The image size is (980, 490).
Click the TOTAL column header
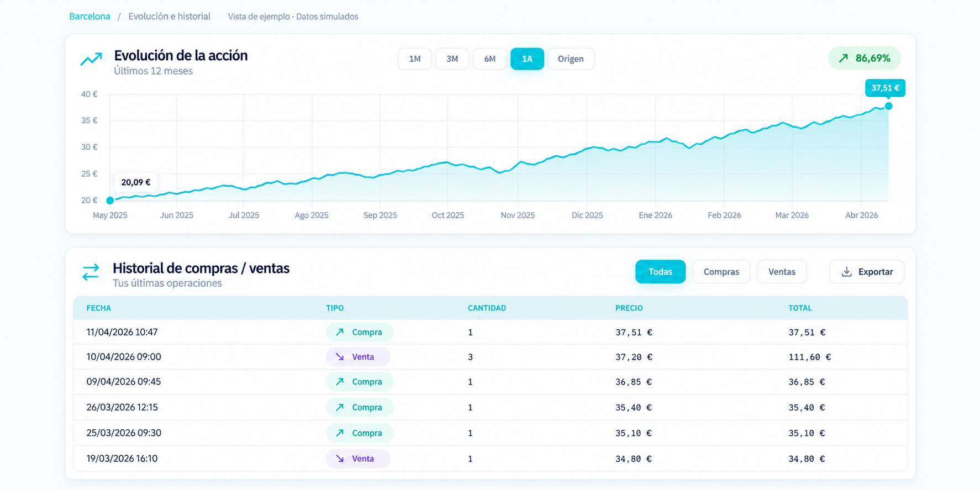click(800, 308)
